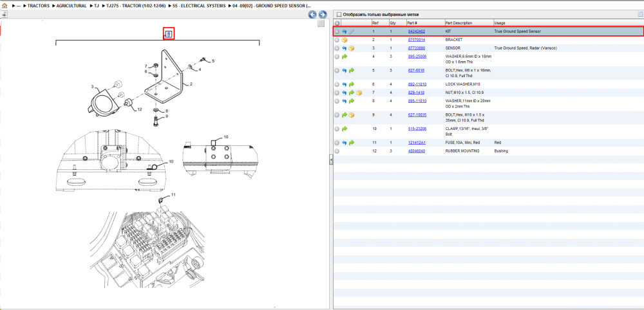Screen dimensions: 644x310
Task: Toggle gray selector circle for RUBBER MOUNTING row
Action: pyautogui.click(x=337, y=151)
